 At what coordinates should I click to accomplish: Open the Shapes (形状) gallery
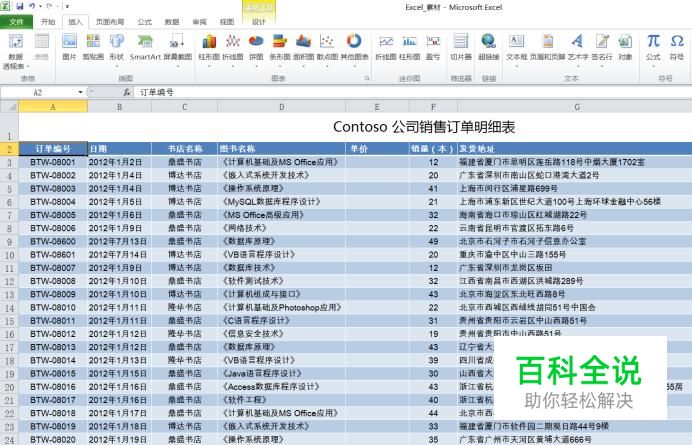point(117,49)
